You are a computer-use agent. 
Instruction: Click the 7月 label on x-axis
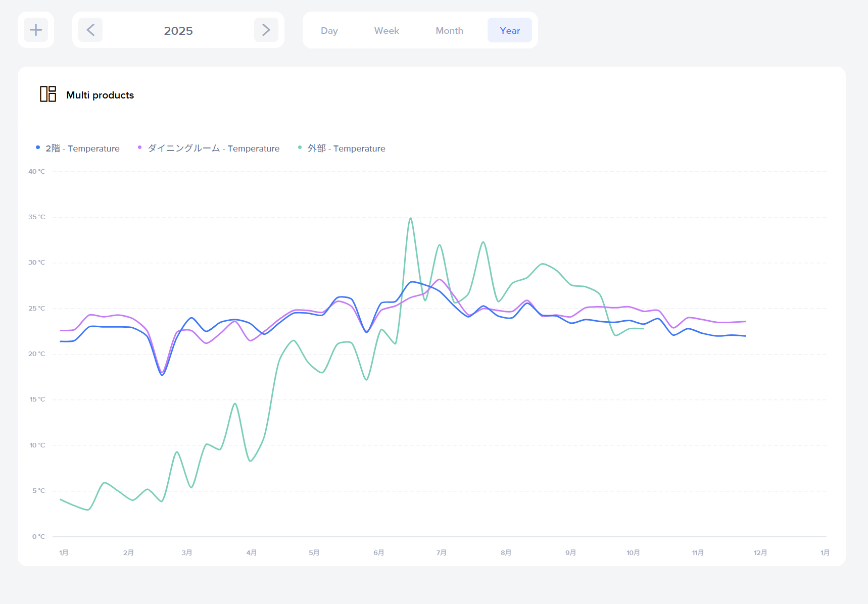[x=441, y=552]
